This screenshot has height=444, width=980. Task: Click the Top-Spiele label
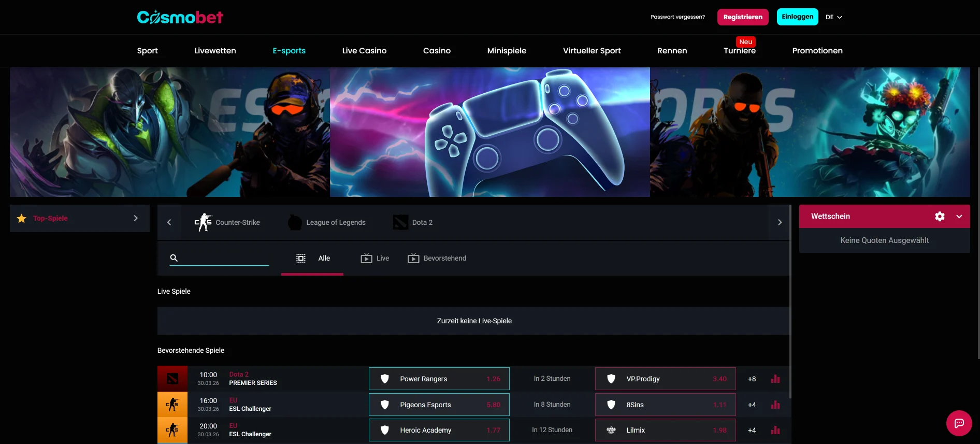50,218
